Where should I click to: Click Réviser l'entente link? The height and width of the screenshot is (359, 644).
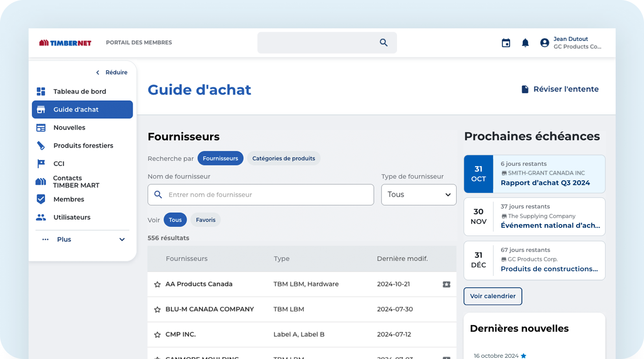pyautogui.click(x=560, y=89)
